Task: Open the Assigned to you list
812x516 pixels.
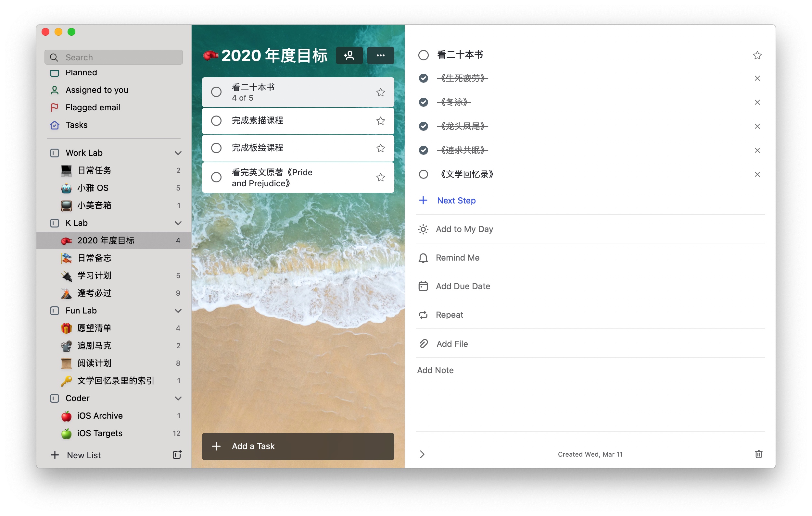Action: coord(97,90)
